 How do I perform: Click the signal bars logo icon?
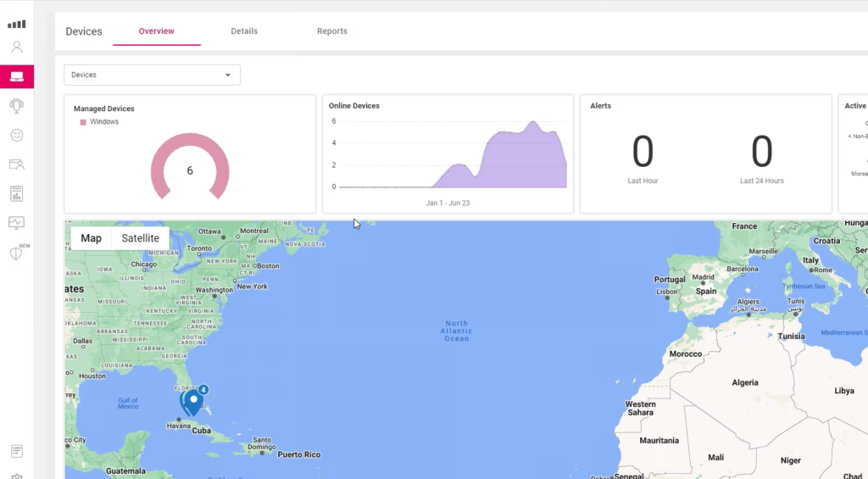pos(17,24)
